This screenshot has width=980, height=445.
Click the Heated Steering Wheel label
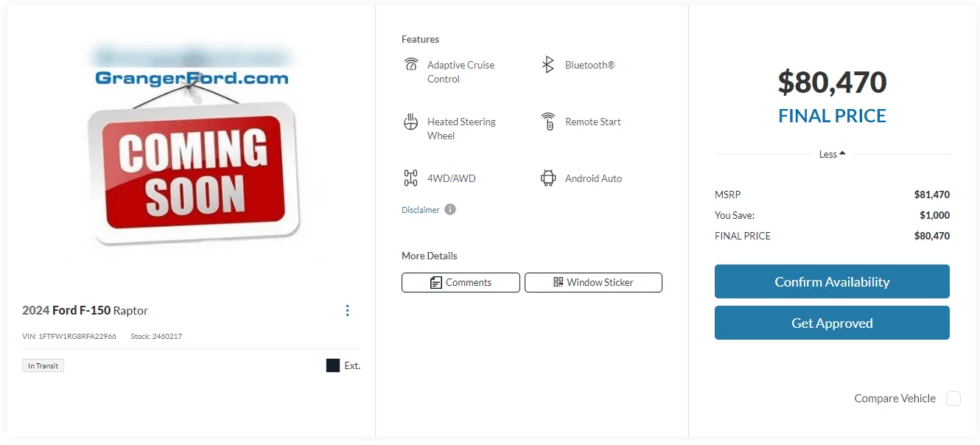point(461,128)
